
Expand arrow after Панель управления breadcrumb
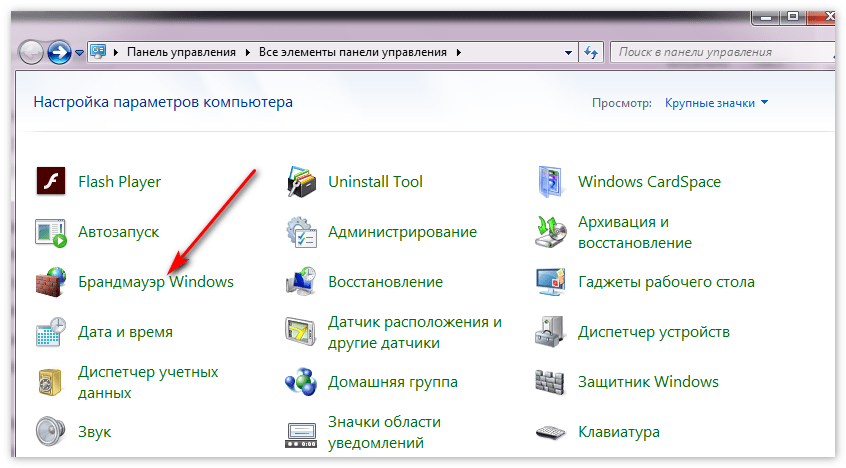[248, 52]
